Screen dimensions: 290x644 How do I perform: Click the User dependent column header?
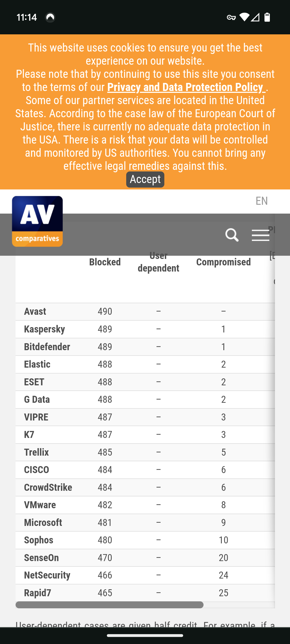(x=158, y=262)
